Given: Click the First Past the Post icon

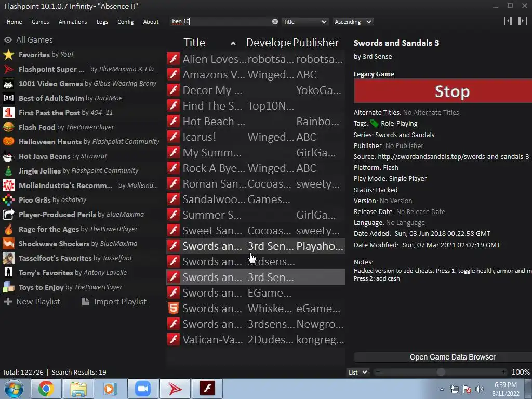Looking at the screenshot, I should tap(8, 113).
